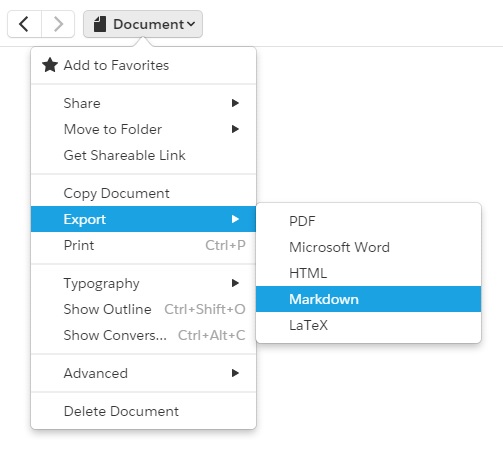Expand the Advanced submenu arrow
Screen dimensions: 503x452
point(235,373)
